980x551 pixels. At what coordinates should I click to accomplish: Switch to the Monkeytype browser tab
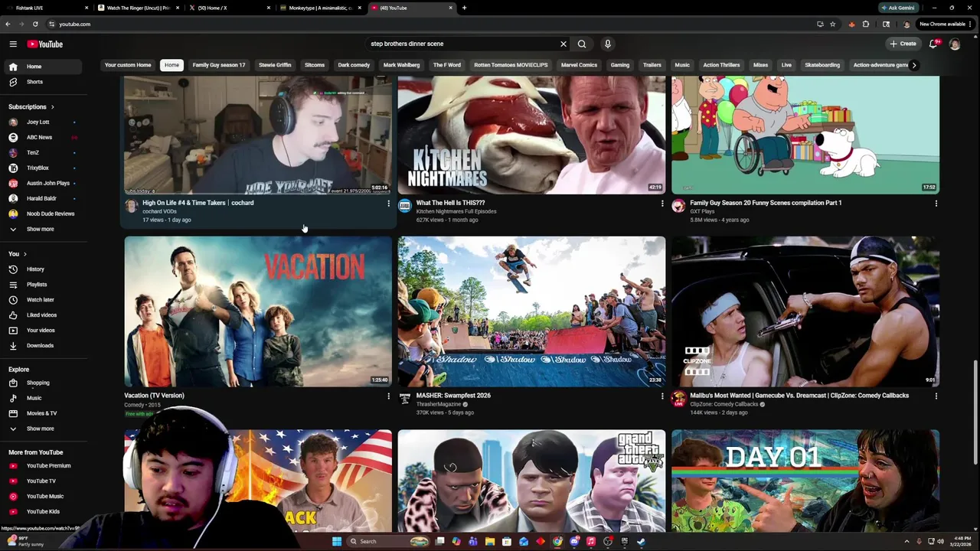320,8
